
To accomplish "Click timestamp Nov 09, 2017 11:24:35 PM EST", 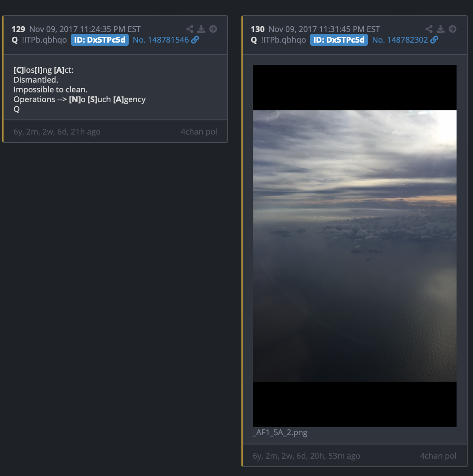I will [x=85, y=29].
